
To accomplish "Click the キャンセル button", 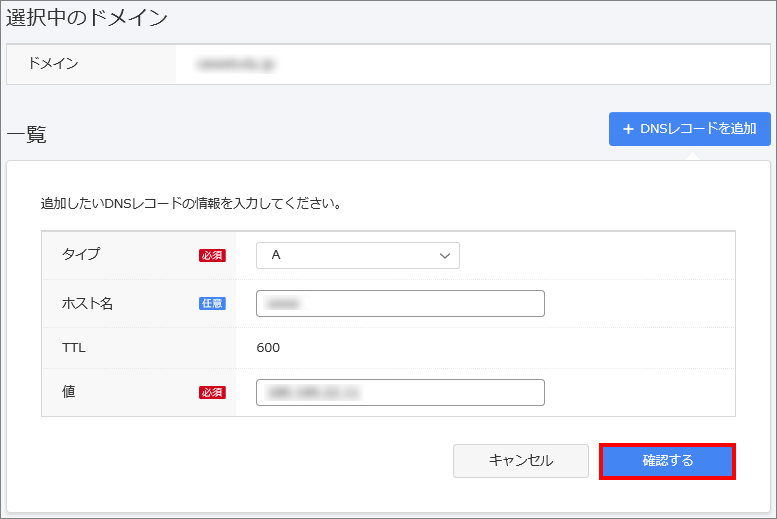I will click(x=521, y=461).
